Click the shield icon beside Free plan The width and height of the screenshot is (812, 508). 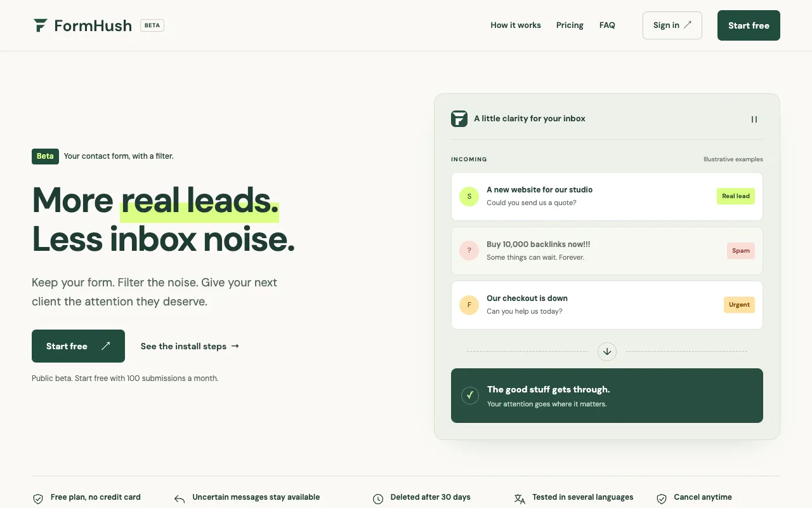pos(38,499)
